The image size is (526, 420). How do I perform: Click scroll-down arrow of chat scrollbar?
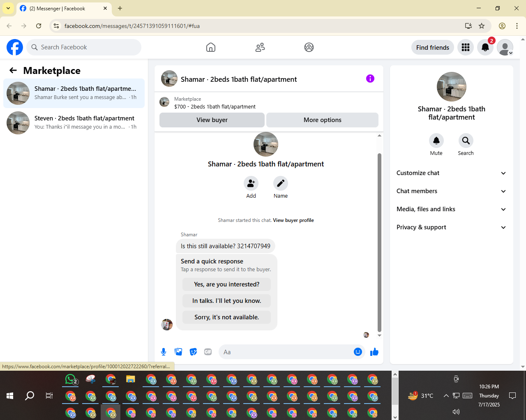click(379, 335)
